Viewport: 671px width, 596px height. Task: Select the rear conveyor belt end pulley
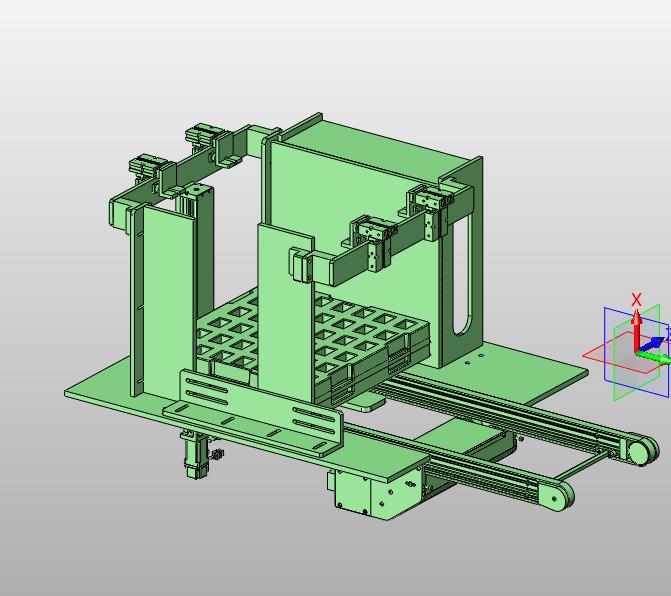641,451
